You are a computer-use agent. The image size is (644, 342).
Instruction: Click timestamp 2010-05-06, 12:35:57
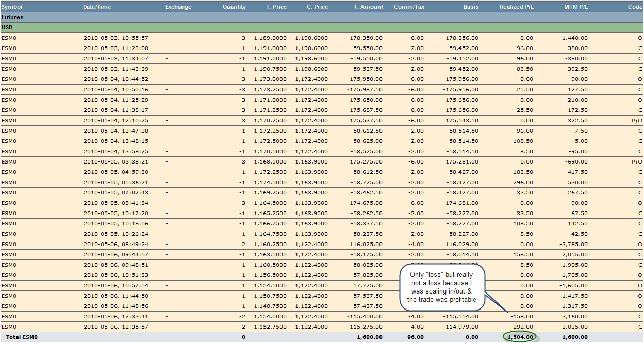tap(116, 327)
